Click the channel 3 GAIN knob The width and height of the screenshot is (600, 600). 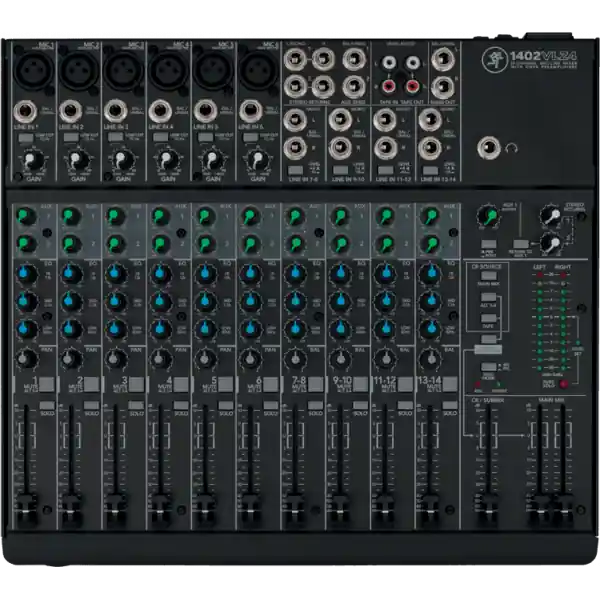click(123, 160)
